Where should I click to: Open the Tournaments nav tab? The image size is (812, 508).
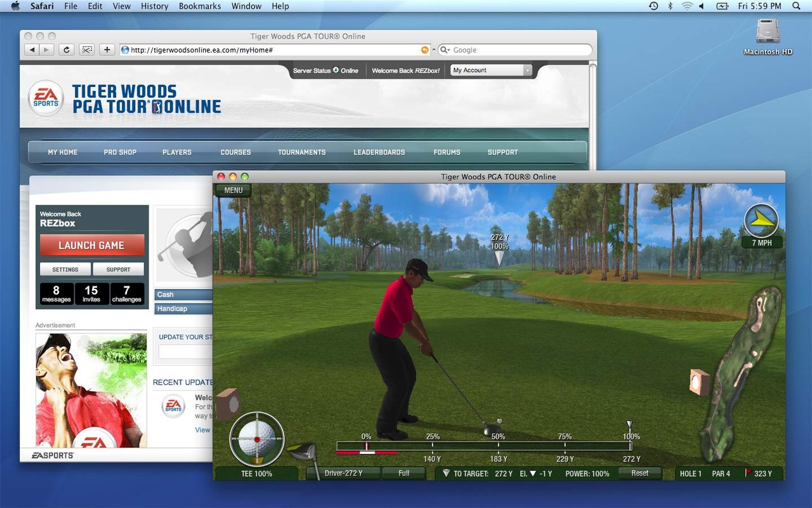pyautogui.click(x=301, y=152)
